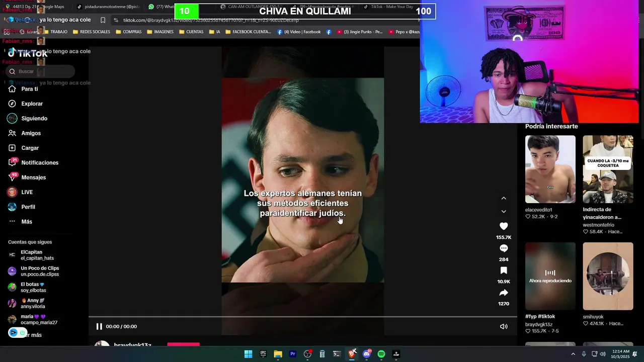644x362 pixels.
Task: Open Epic Games launcher from taskbar
Action: pyautogui.click(x=263, y=354)
